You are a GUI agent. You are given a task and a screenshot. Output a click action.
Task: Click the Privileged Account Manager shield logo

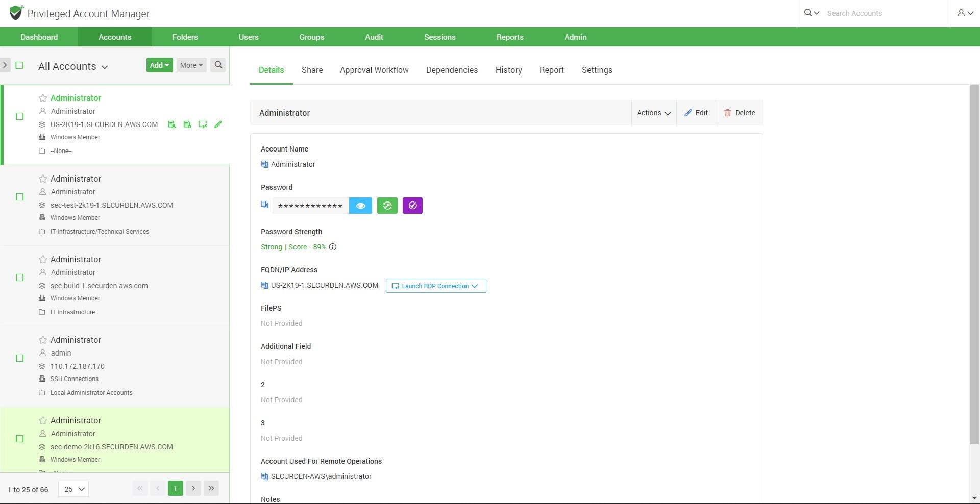(16, 12)
